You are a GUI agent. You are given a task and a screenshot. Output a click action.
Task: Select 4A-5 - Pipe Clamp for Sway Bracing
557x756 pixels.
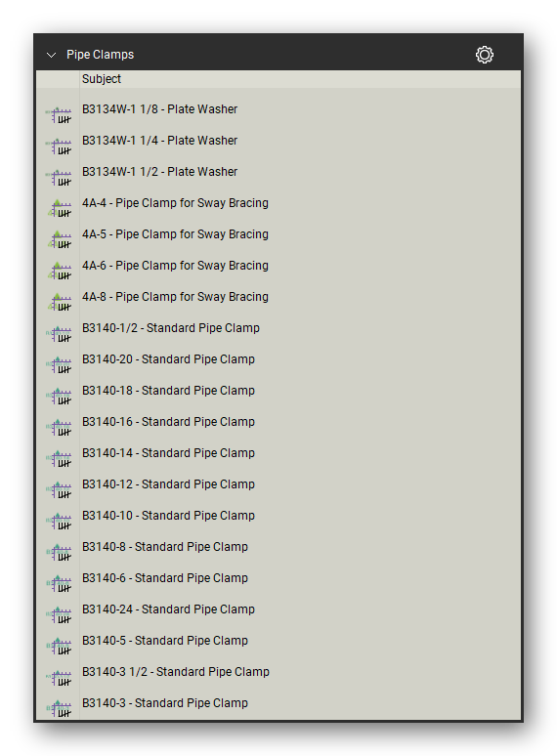point(175,234)
